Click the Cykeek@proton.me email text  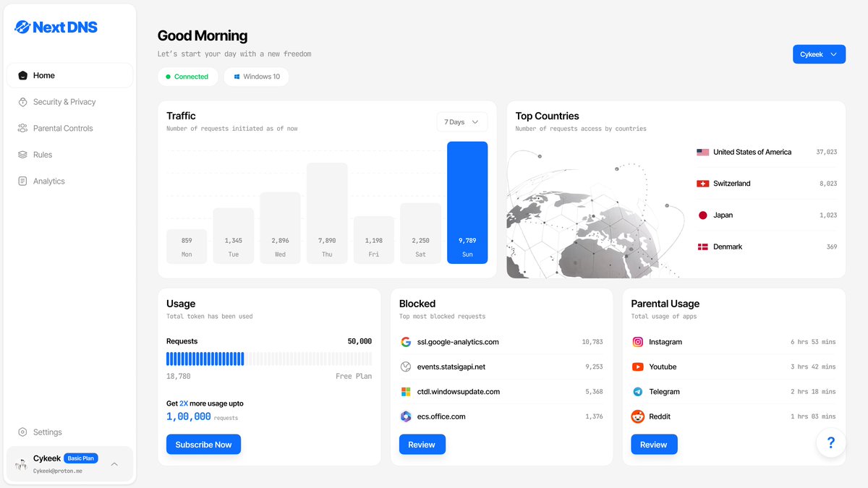[x=58, y=471]
